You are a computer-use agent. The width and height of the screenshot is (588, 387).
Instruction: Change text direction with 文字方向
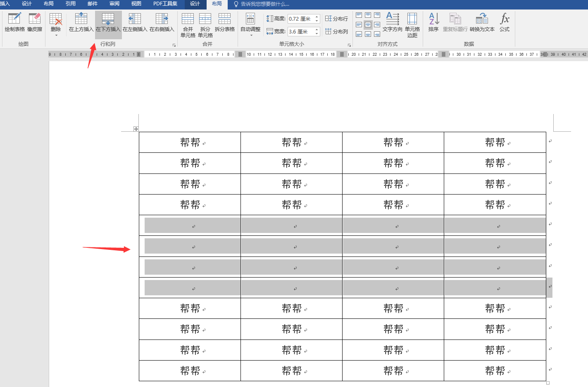pyautogui.click(x=393, y=22)
